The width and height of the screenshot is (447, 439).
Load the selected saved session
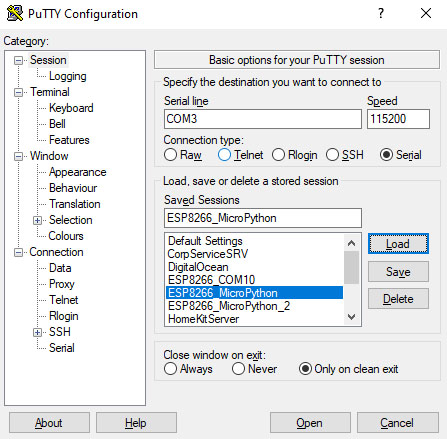tap(398, 244)
